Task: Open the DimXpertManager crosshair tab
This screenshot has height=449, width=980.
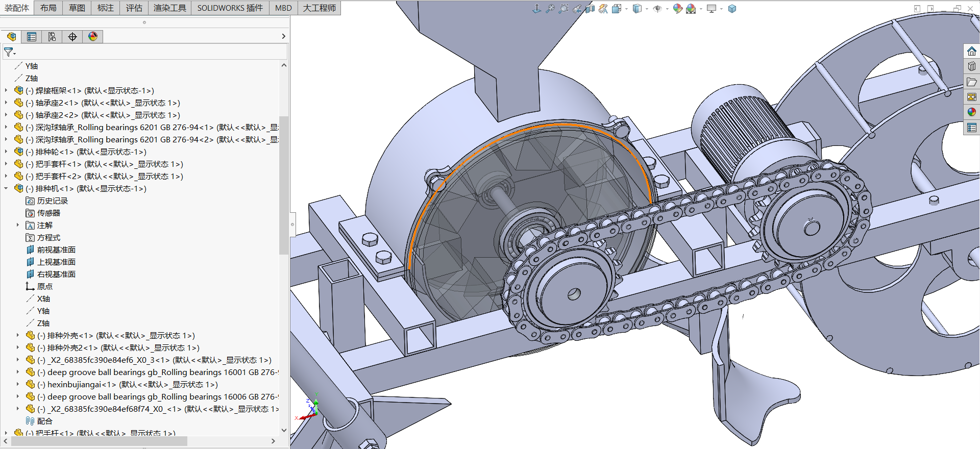Action: [72, 37]
